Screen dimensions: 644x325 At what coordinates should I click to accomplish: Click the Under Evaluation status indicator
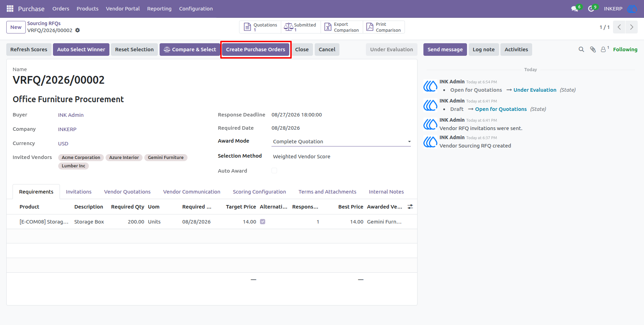pos(391,50)
